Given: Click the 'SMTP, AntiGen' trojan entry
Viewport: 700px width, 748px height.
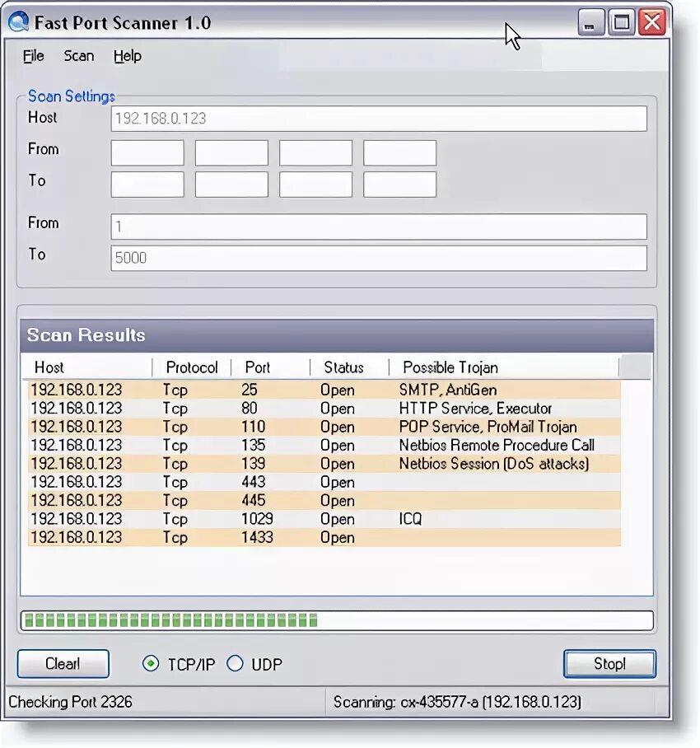Looking at the screenshot, I should (448, 390).
